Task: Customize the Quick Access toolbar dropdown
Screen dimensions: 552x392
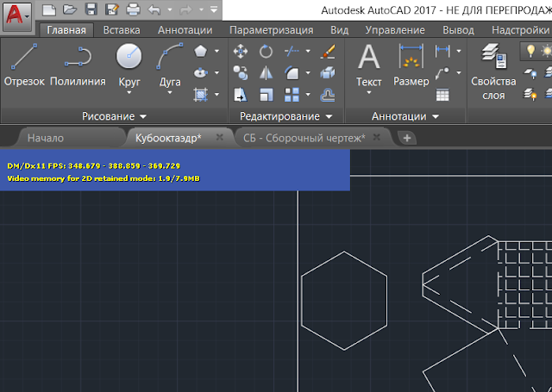Action: (x=214, y=9)
